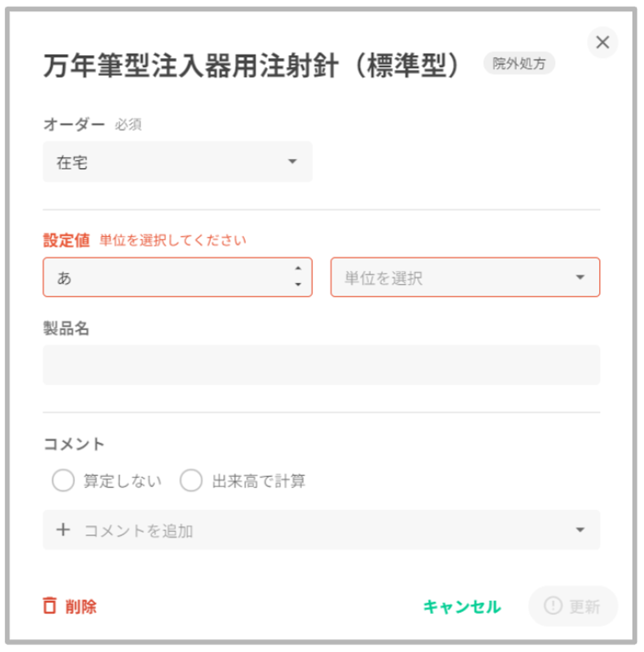Click the warning icon on 更新 button

553,605
